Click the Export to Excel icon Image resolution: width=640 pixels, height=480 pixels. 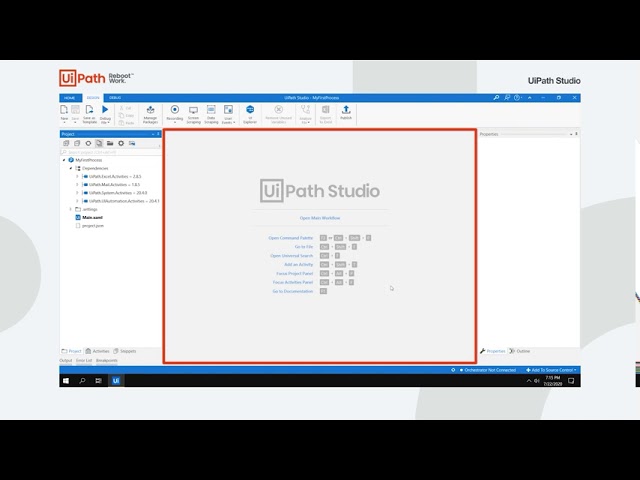pos(325,109)
